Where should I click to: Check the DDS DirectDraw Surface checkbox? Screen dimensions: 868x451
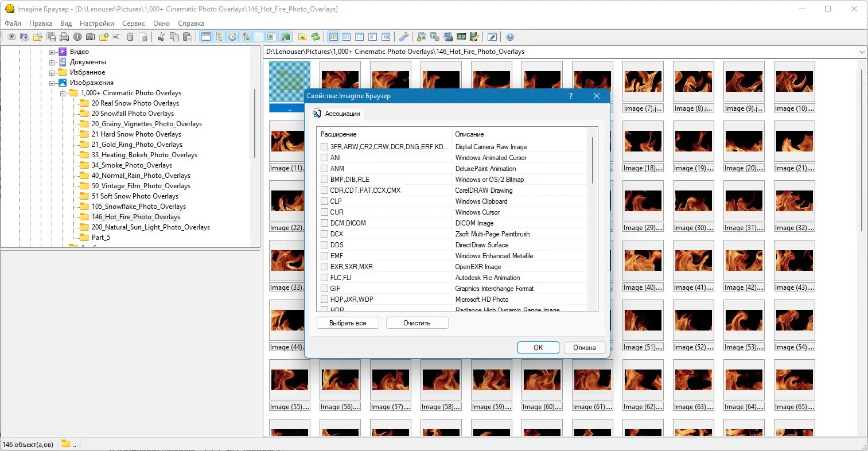pos(325,245)
